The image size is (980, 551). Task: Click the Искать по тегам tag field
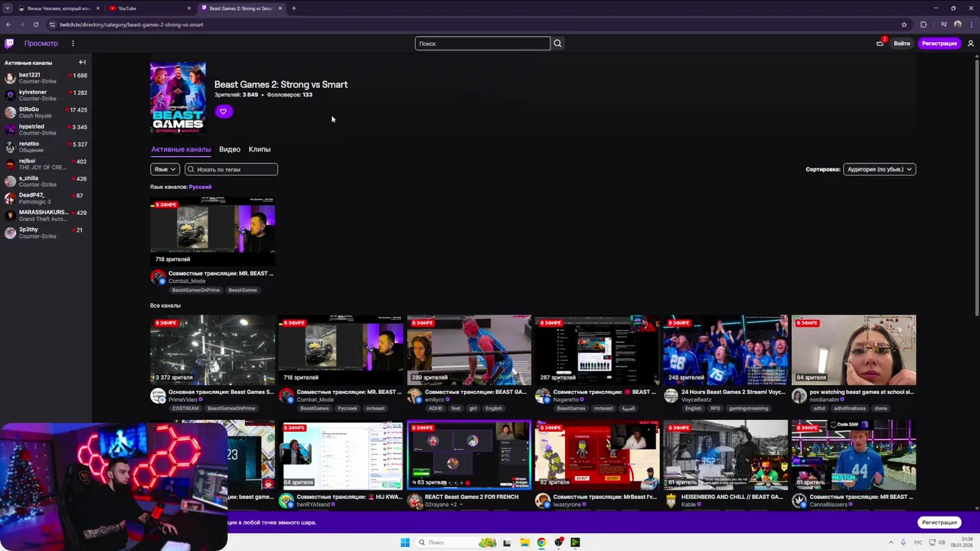(x=231, y=169)
